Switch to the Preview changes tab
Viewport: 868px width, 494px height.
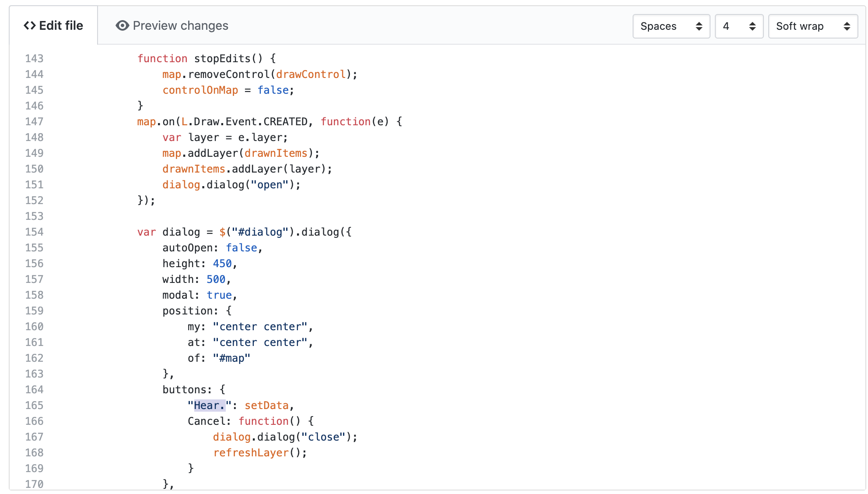pos(172,26)
